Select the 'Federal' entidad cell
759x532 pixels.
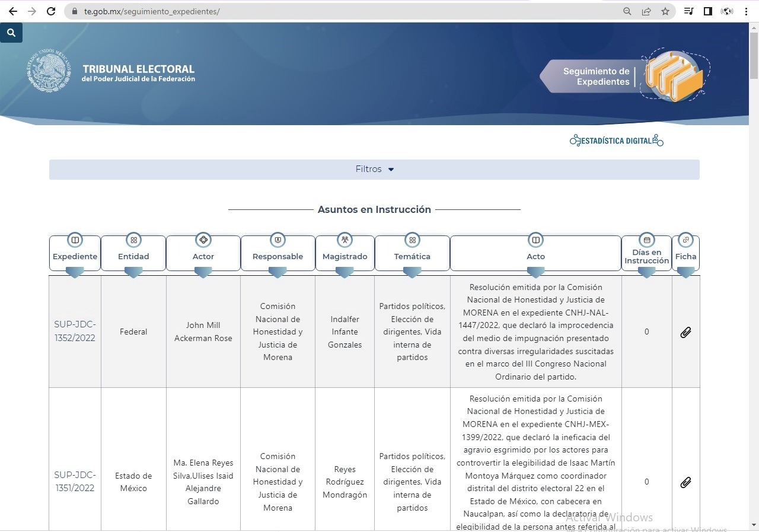tap(133, 332)
